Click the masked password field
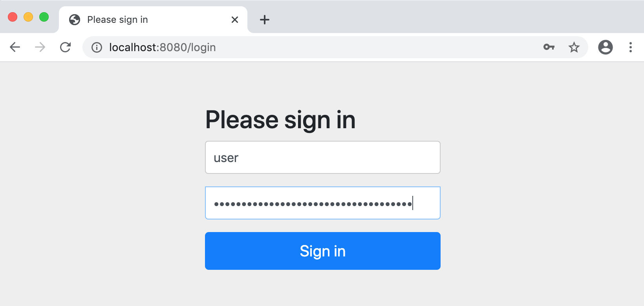 pos(322,203)
